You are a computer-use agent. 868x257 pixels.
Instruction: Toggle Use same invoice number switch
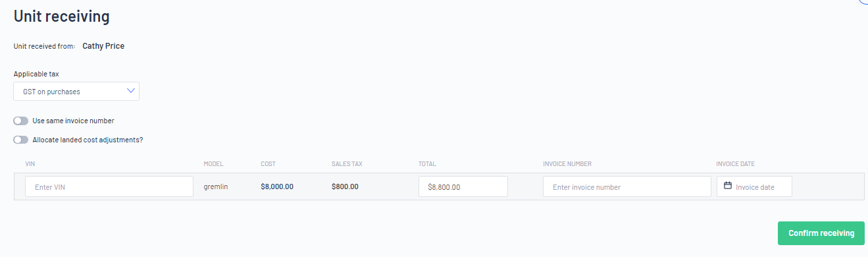click(x=21, y=121)
